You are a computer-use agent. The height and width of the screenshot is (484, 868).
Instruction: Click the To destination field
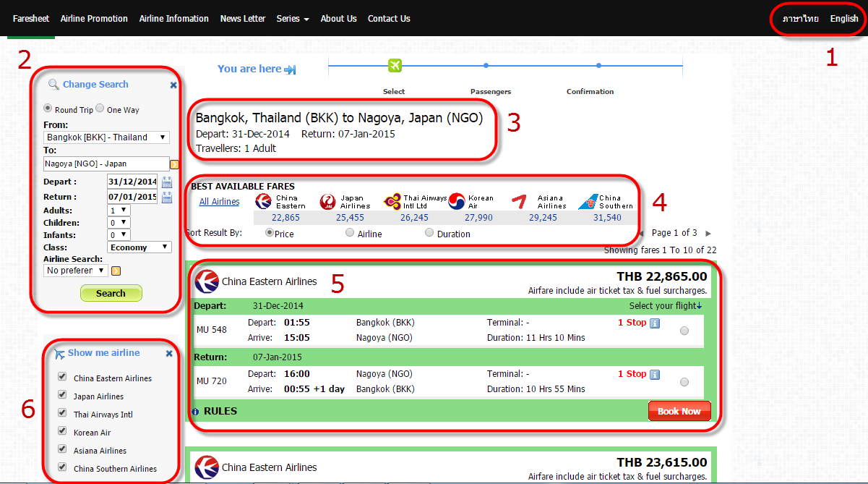click(106, 164)
